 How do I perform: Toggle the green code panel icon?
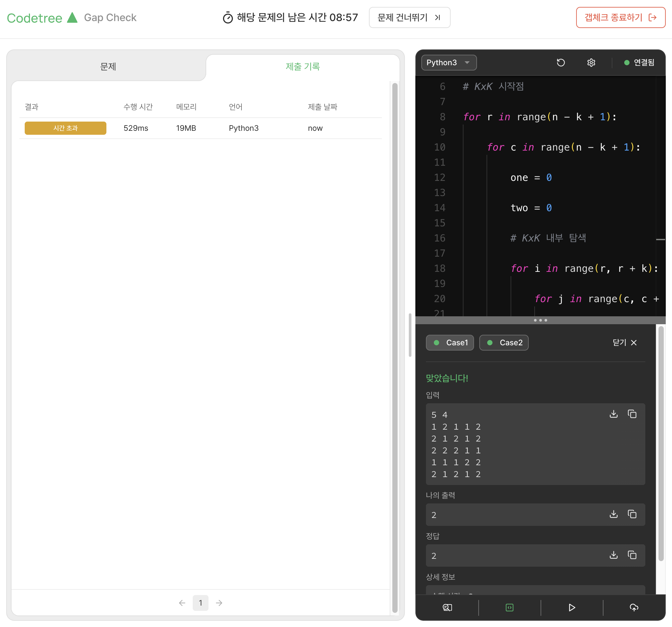[509, 608]
